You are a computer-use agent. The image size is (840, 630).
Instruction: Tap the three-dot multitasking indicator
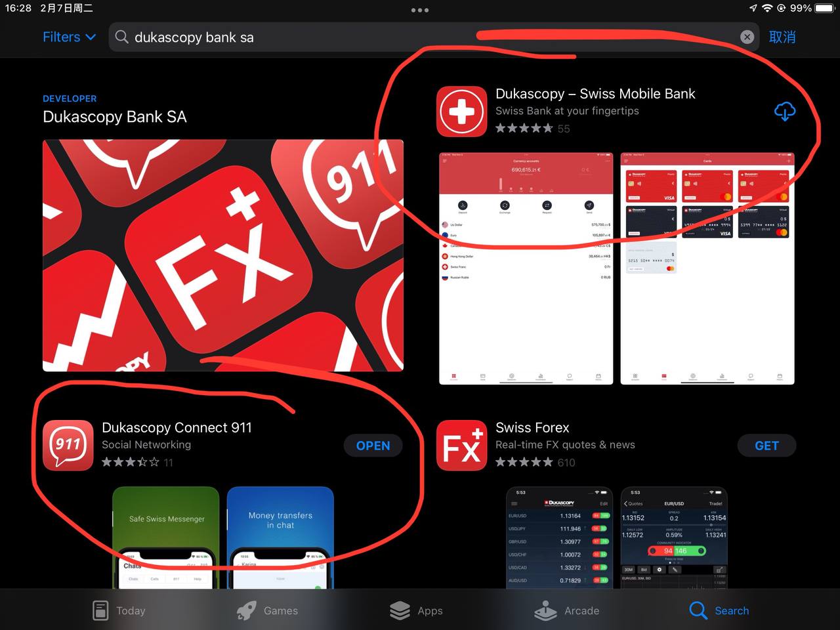coord(419,10)
